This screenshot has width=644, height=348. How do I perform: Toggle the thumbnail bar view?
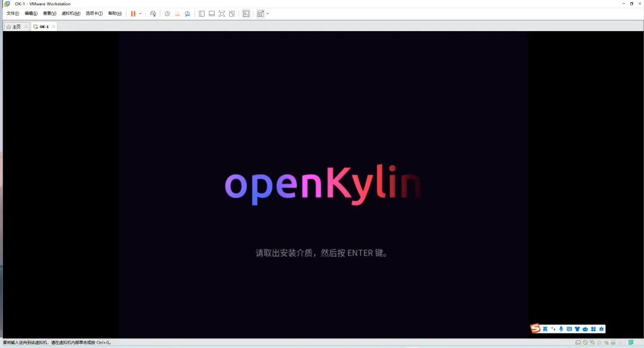tap(212, 14)
